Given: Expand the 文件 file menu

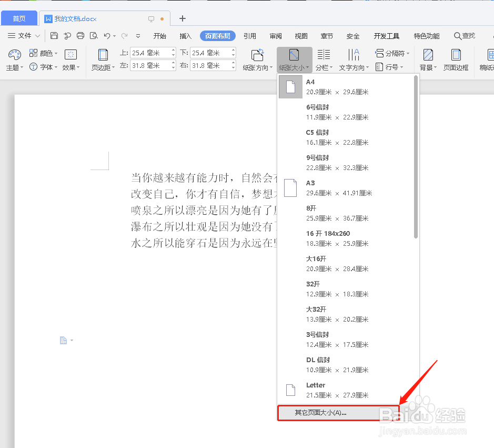Looking at the screenshot, I should pos(23,35).
